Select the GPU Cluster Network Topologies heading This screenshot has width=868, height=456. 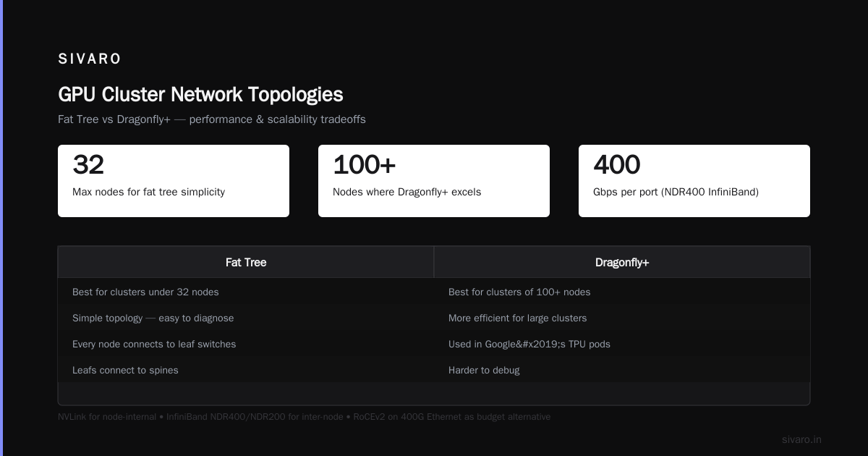(200, 95)
